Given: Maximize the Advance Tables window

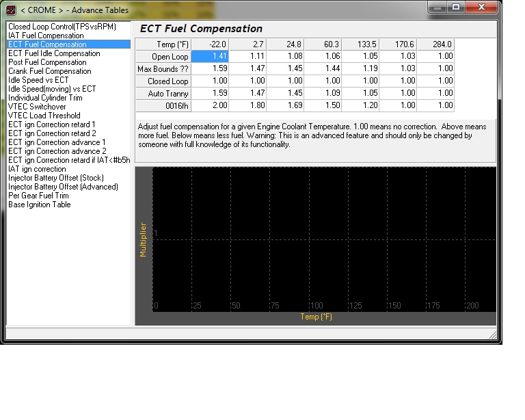Looking at the screenshot, I should [x=456, y=7].
